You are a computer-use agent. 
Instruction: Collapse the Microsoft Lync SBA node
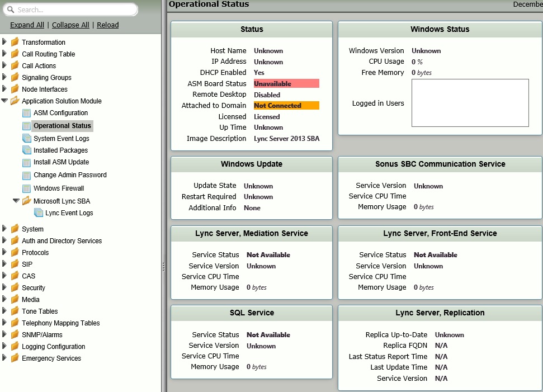coord(16,201)
